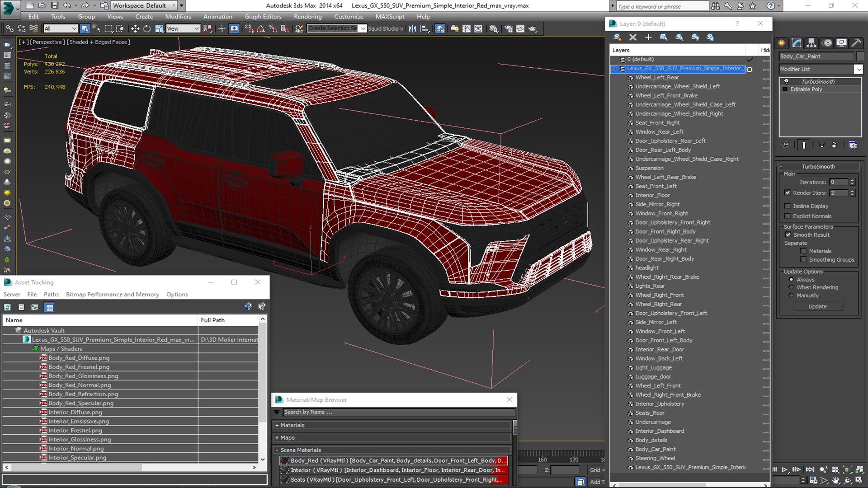This screenshot has width=868, height=488.
Task: Uncheck the Smooth Result checkbox
Action: click(788, 235)
